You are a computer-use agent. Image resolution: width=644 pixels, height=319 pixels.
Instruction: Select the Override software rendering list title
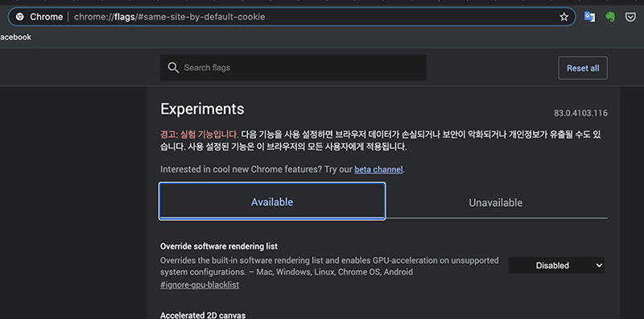point(219,246)
